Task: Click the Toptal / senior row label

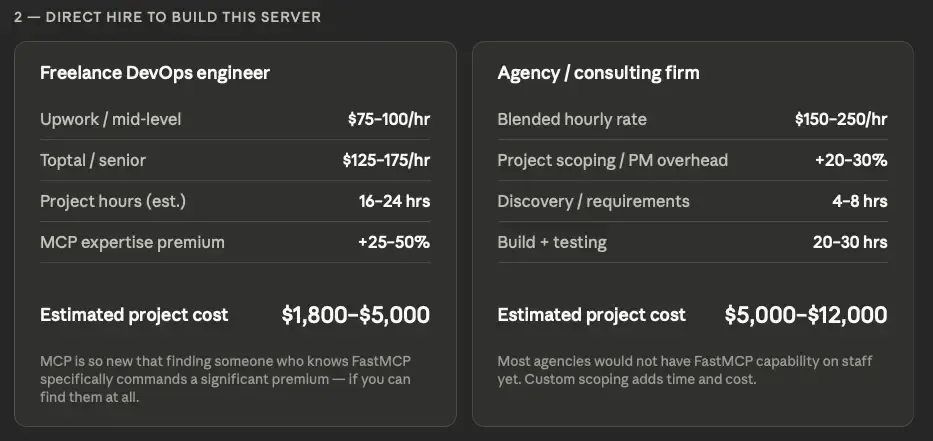Action: pos(93,160)
